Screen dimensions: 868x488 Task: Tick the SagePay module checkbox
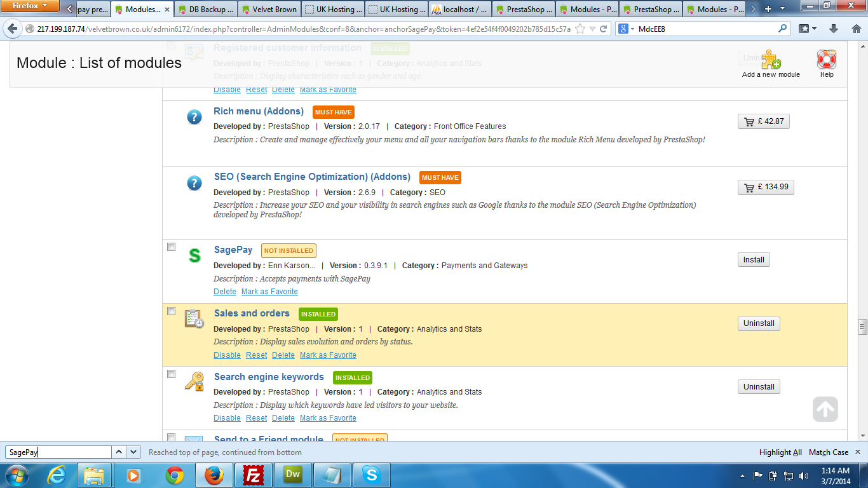171,247
